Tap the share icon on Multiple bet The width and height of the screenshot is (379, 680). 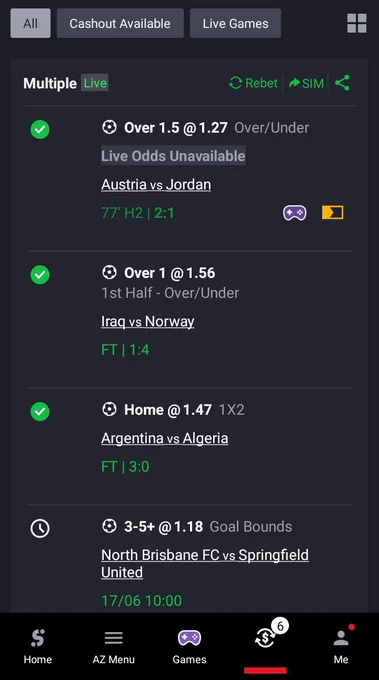(342, 83)
